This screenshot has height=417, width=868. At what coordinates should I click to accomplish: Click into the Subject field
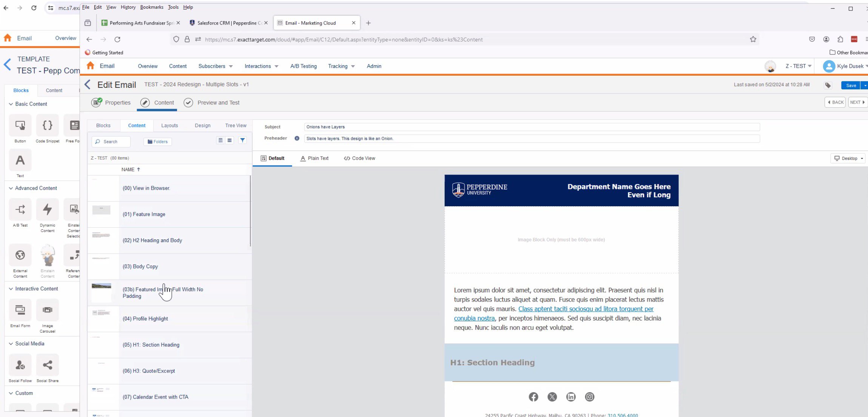532,127
